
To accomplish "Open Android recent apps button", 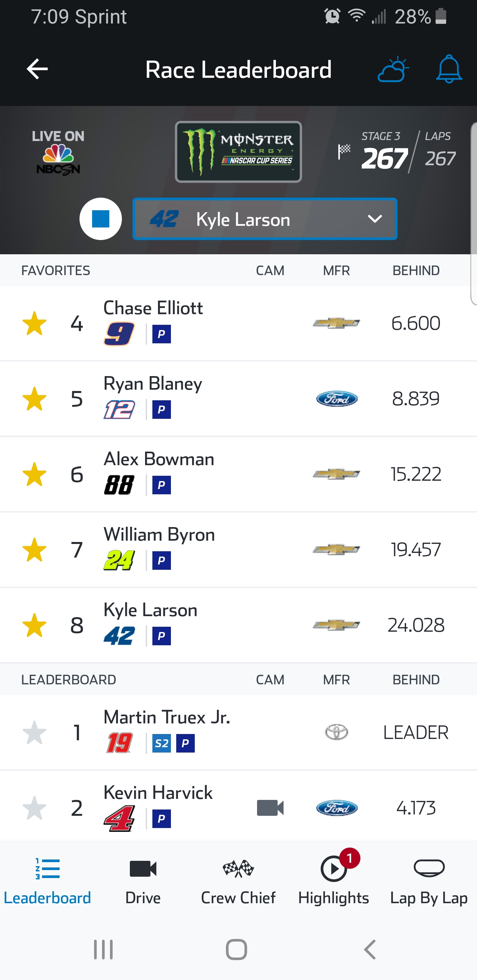I will [104, 950].
